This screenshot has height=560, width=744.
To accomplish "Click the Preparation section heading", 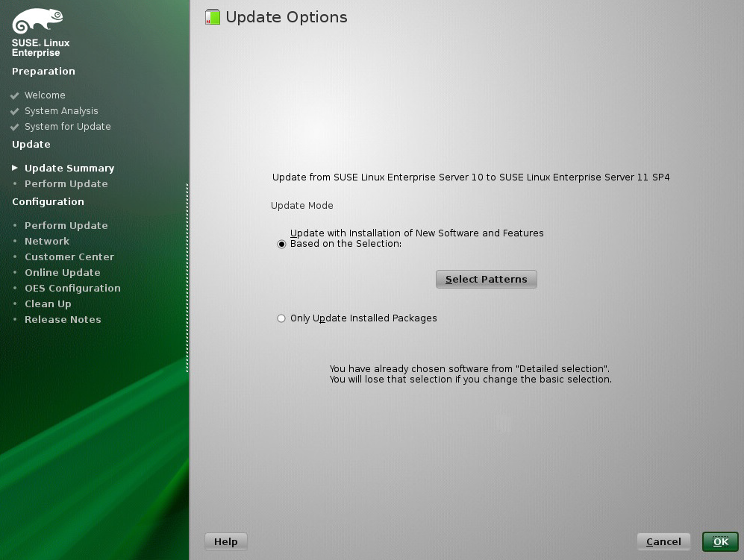I will 43,72.
